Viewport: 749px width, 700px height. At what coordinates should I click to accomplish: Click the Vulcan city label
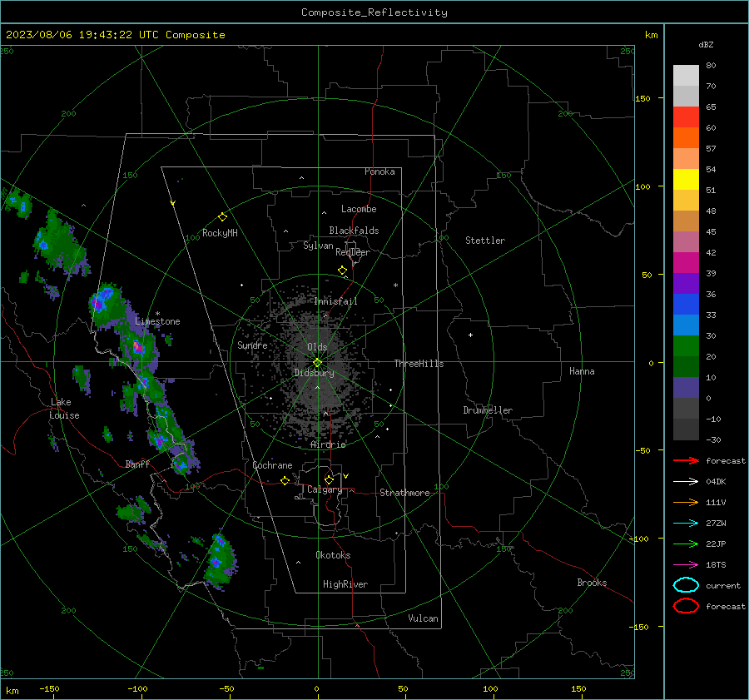(x=424, y=618)
